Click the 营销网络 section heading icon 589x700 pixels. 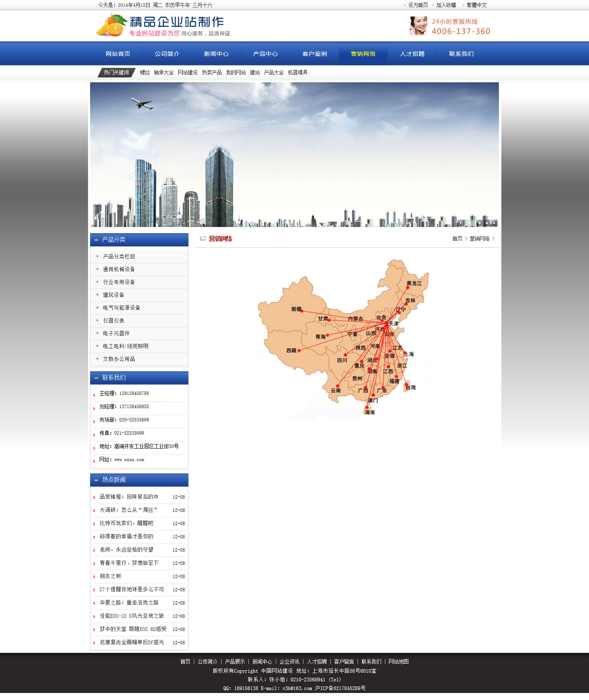tap(203, 239)
